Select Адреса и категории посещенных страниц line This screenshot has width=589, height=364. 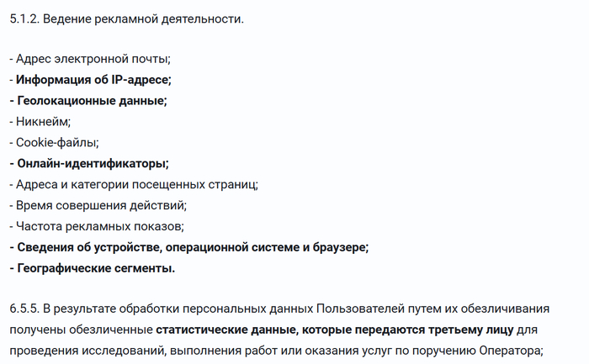coord(134,185)
